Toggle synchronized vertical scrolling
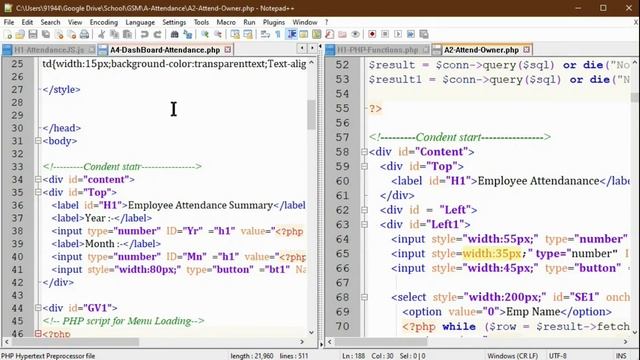The width and height of the screenshot is (640, 360). click(235, 35)
